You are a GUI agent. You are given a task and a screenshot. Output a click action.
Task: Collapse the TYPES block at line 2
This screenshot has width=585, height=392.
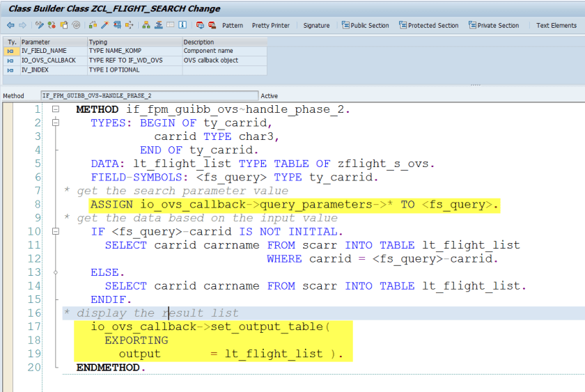(56, 123)
